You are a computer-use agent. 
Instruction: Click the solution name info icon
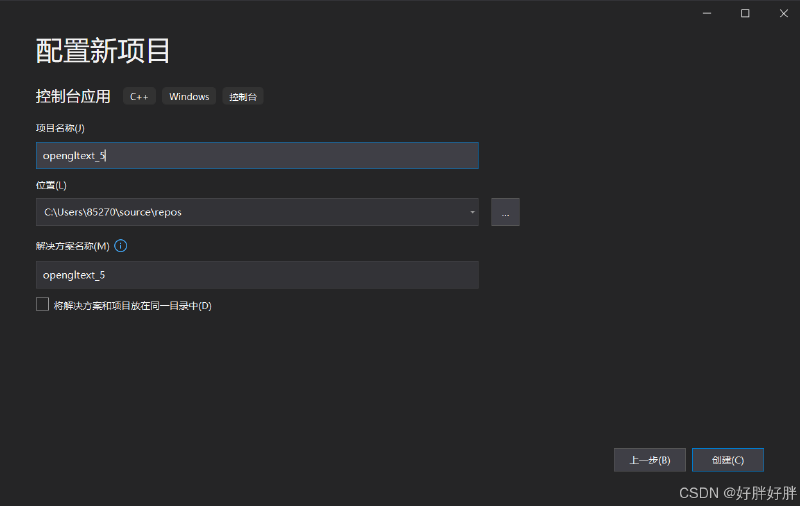pos(121,246)
